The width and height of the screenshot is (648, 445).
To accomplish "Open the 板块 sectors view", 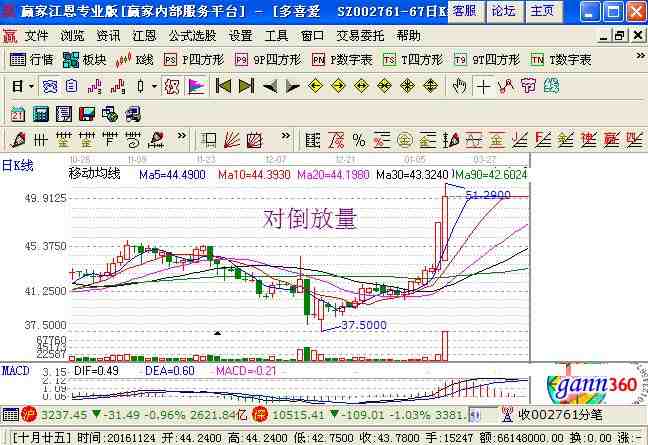I will point(84,60).
